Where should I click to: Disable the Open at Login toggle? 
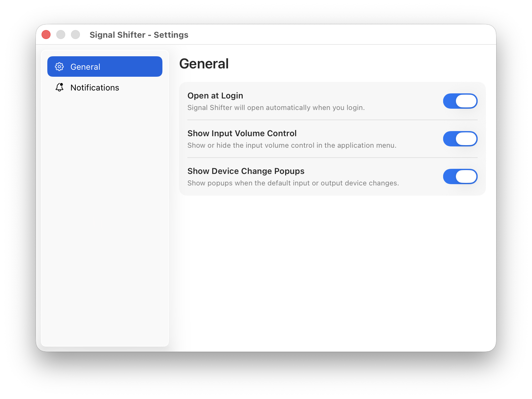460,101
